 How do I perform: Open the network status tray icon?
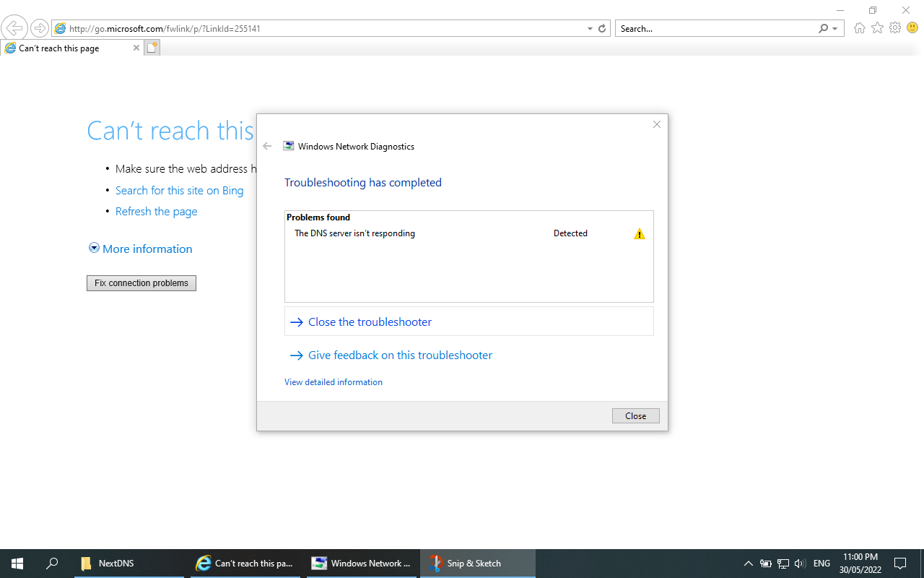(x=783, y=564)
